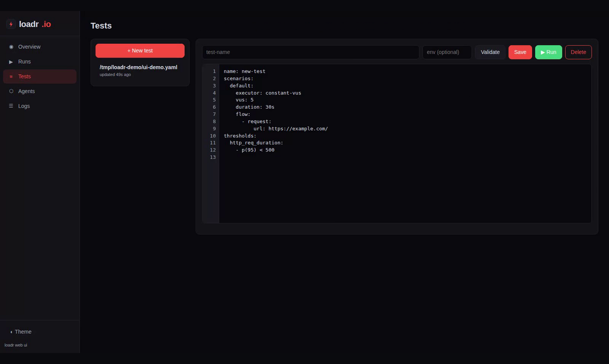
Task: Click the 'flow:' line in editor
Action: (243, 114)
